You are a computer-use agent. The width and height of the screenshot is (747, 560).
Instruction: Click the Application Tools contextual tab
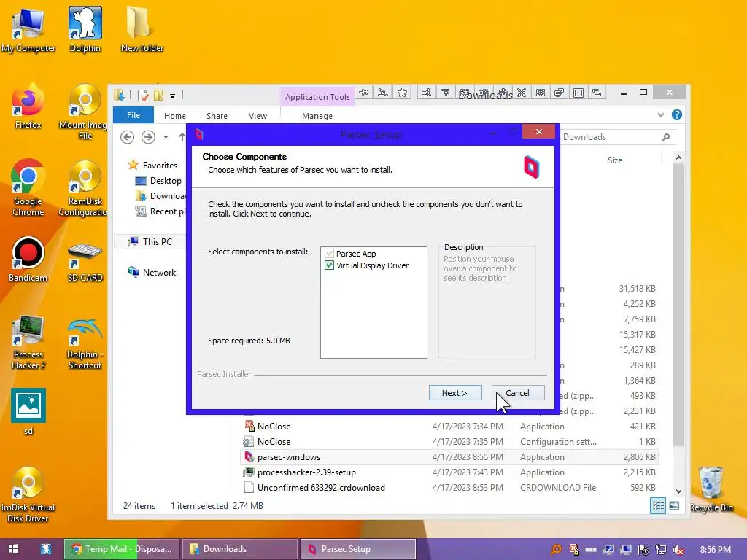click(x=317, y=97)
